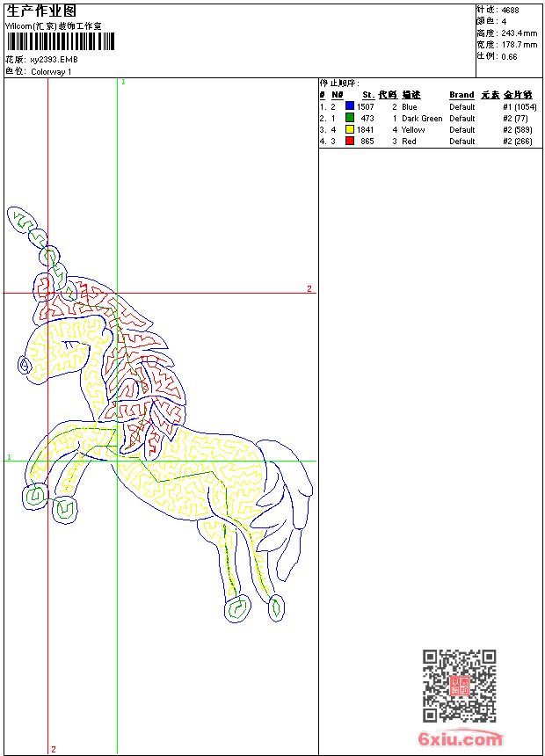Click stitch count 865 in the Red row
Image resolution: width=545 pixels, height=756 pixels.
[367, 142]
